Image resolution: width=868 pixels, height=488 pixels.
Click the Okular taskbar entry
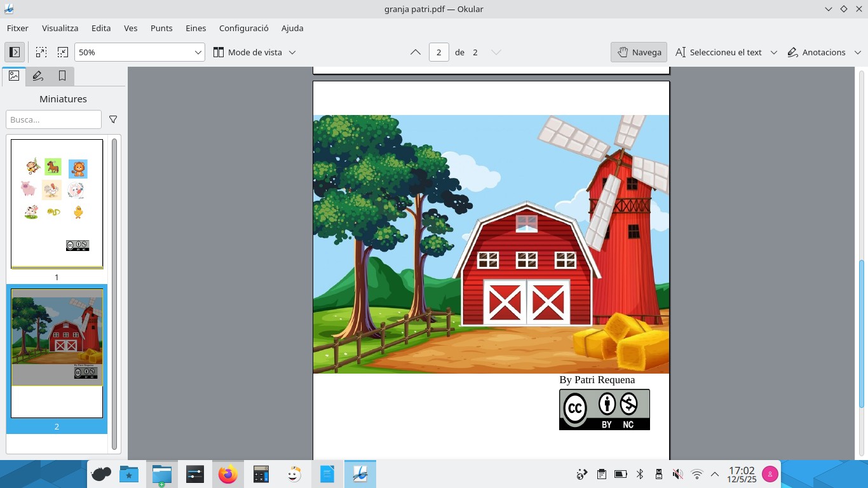pos(360,474)
